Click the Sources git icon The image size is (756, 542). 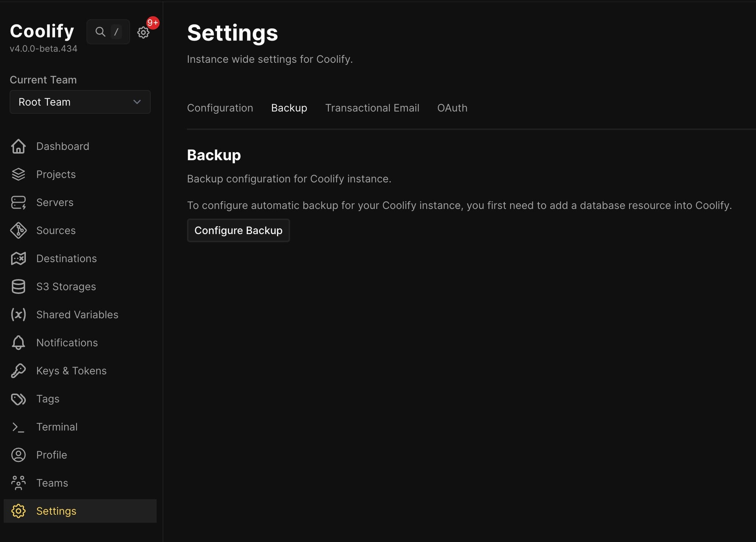coord(18,230)
